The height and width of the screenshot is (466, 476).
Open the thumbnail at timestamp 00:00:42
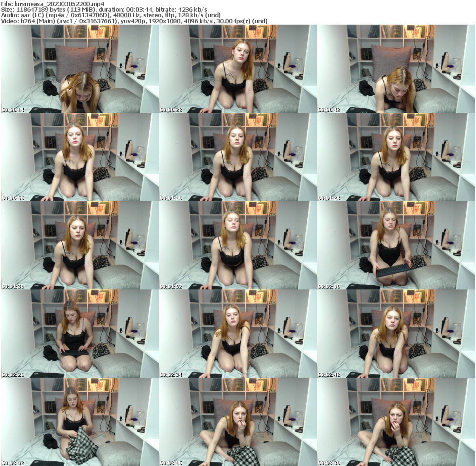point(396,69)
